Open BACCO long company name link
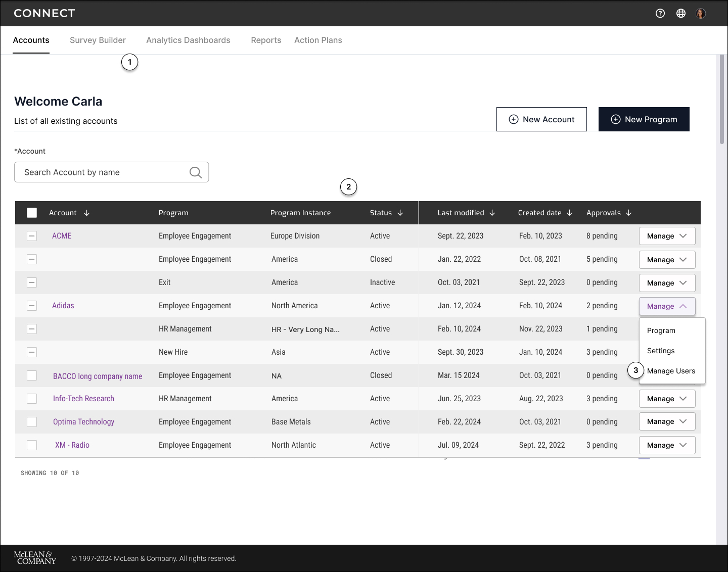 point(98,376)
